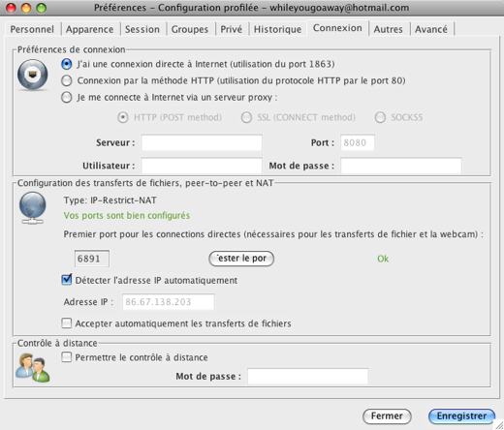
Task: Select the Connexion tab
Action: click(337, 28)
